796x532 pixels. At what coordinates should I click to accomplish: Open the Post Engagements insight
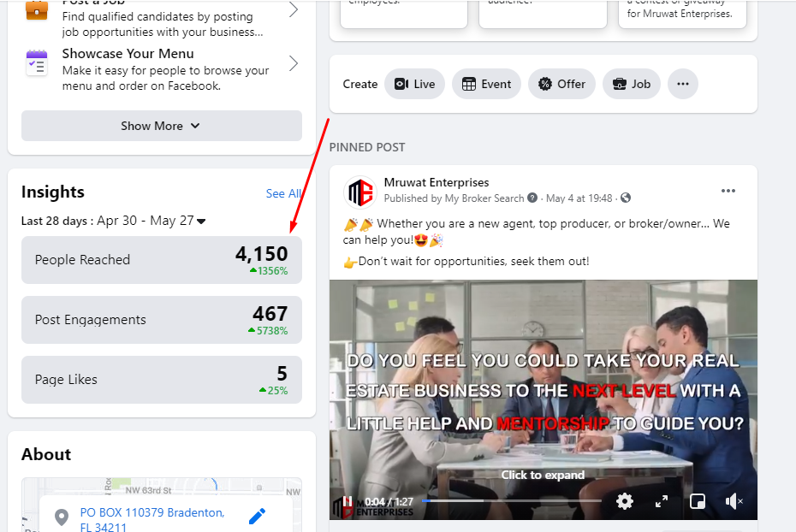click(161, 320)
